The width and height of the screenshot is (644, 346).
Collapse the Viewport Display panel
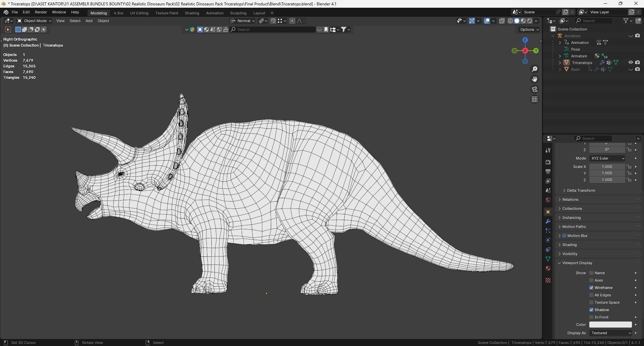[577, 263]
